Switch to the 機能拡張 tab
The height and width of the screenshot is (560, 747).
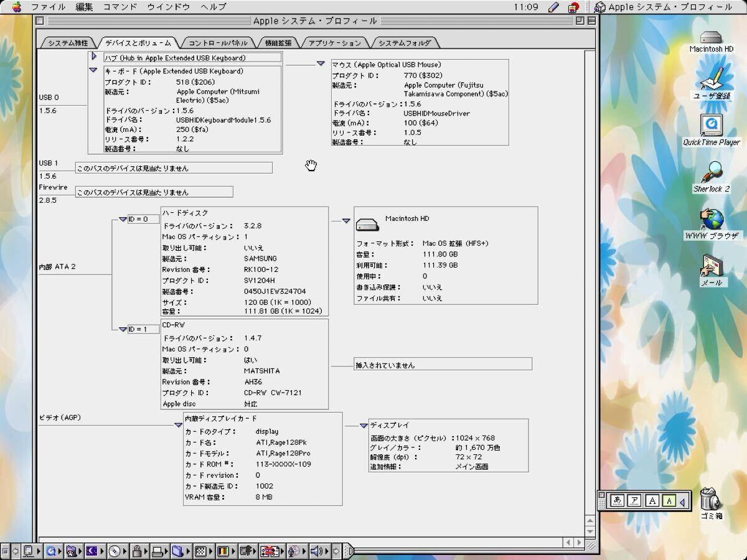(x=278, y=43)
